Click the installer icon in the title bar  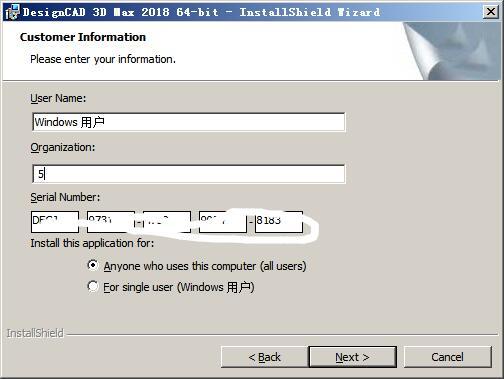click(x=12, y=12)
